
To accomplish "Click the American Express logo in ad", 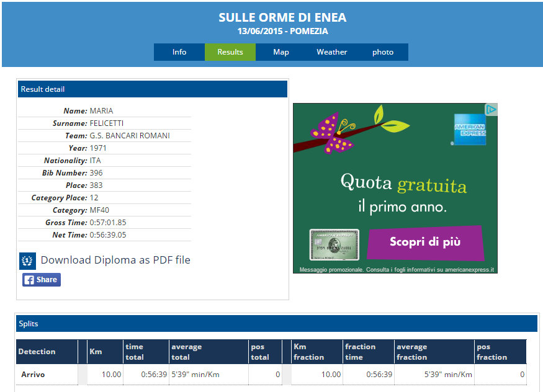I will coord(469,129).
